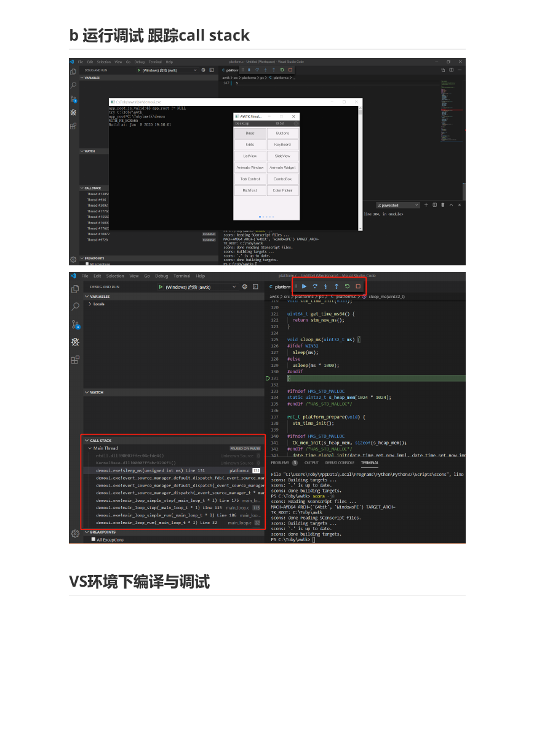Click green Start Debugging arrow in the bottom screenshot

point(161,287)
